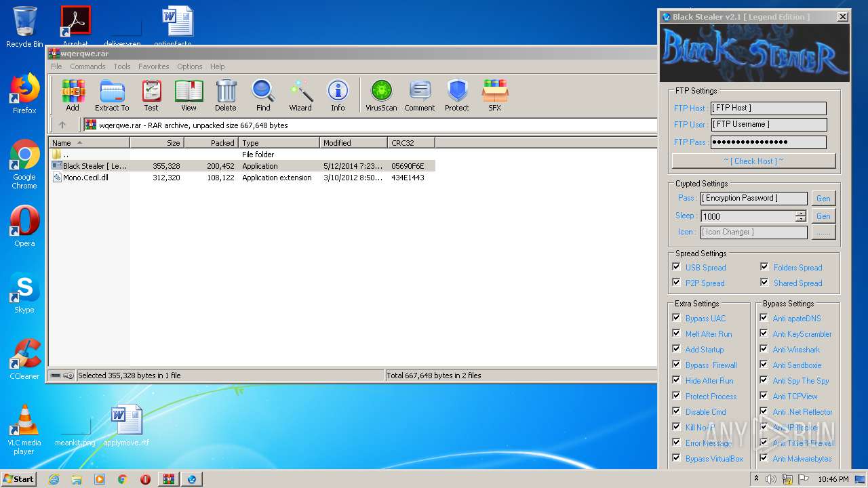Click the WinRAR taskbar button
Image resolution: width=868 pixels, height=488 pixels.
click(168, 479)
